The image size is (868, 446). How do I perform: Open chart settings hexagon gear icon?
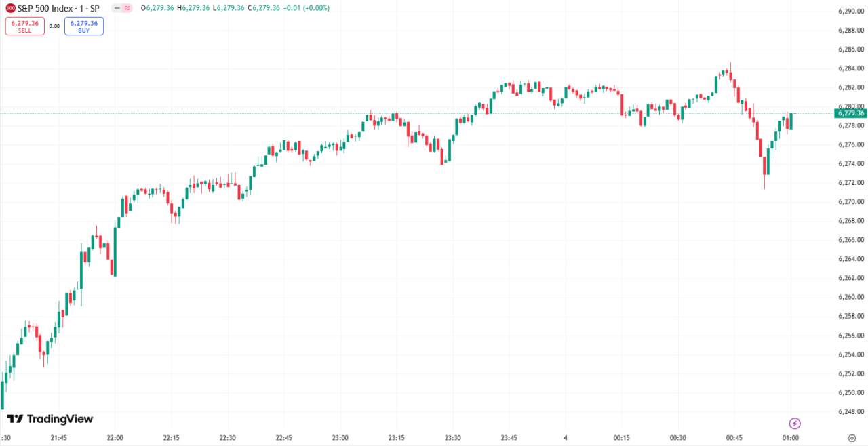coord(852,438)
